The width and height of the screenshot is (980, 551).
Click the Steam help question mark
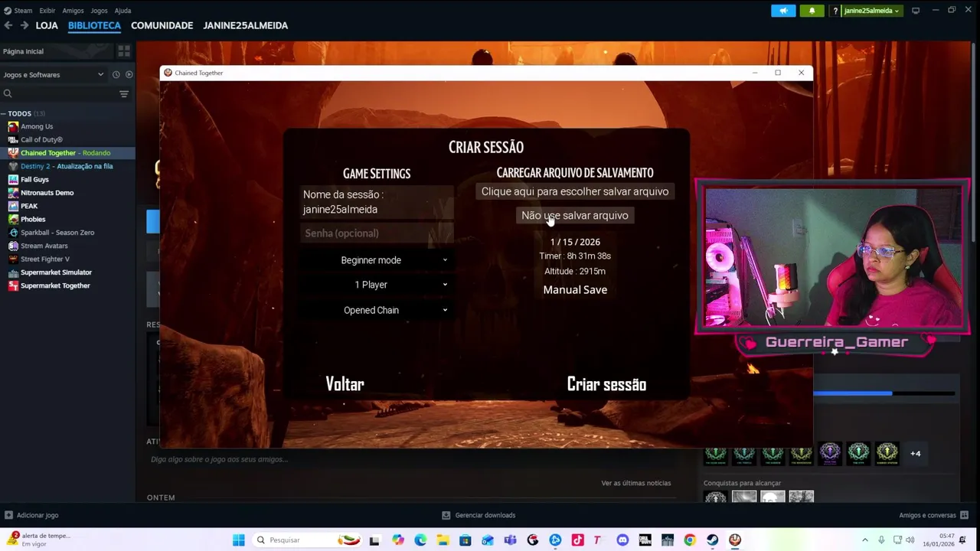point(835,11)
